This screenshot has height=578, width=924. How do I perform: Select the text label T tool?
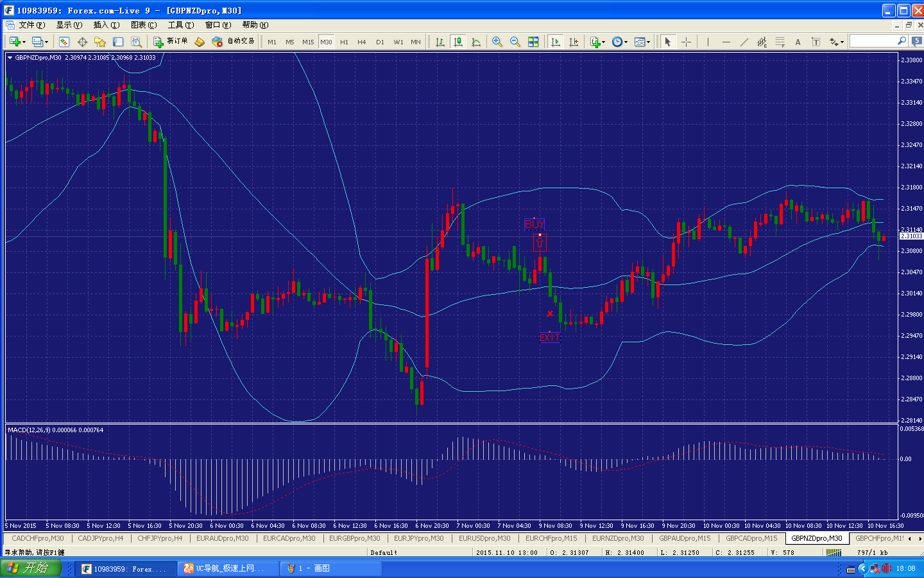[x=816, y=42]
